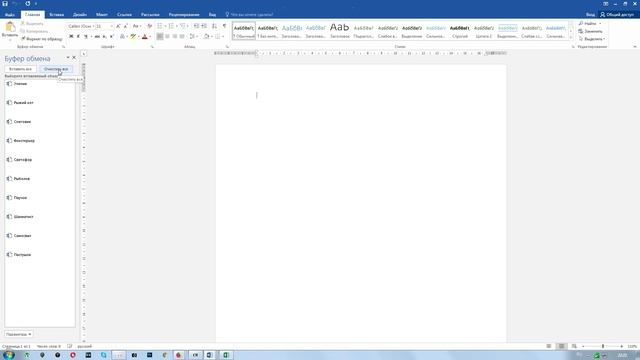Apply the Строгий style

click(x=460, y=31)
